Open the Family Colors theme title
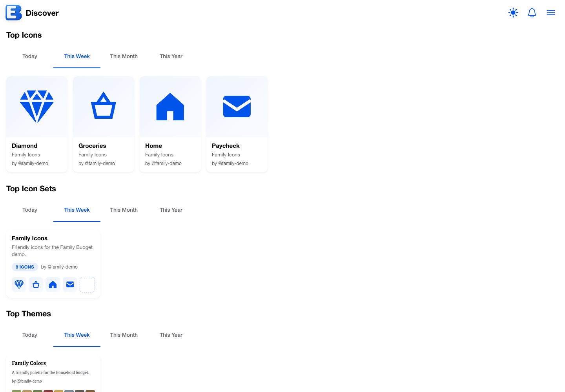The image size is (565, 392). [x=29, y=363]
